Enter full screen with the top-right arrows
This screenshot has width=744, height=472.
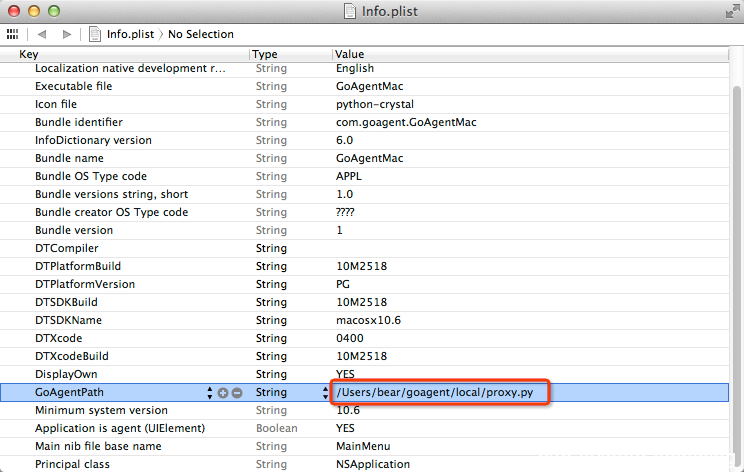[x=730, y=10]
